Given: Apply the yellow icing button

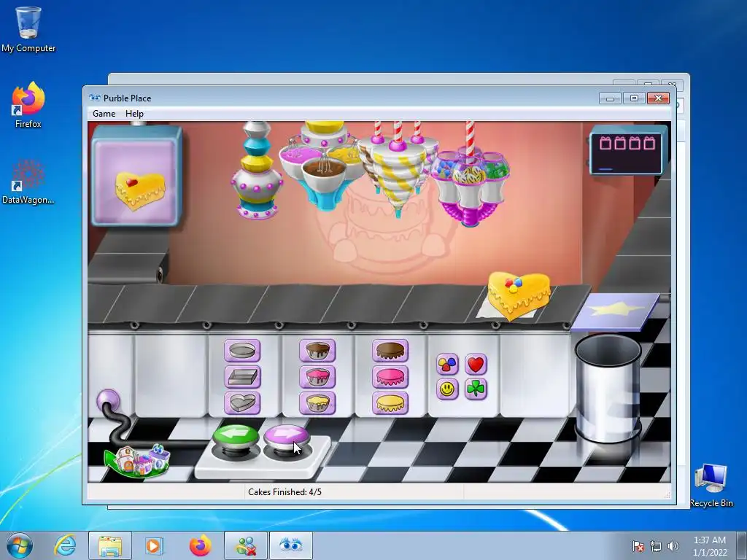Looking at the screenshot, I should (x=390, y=403).
